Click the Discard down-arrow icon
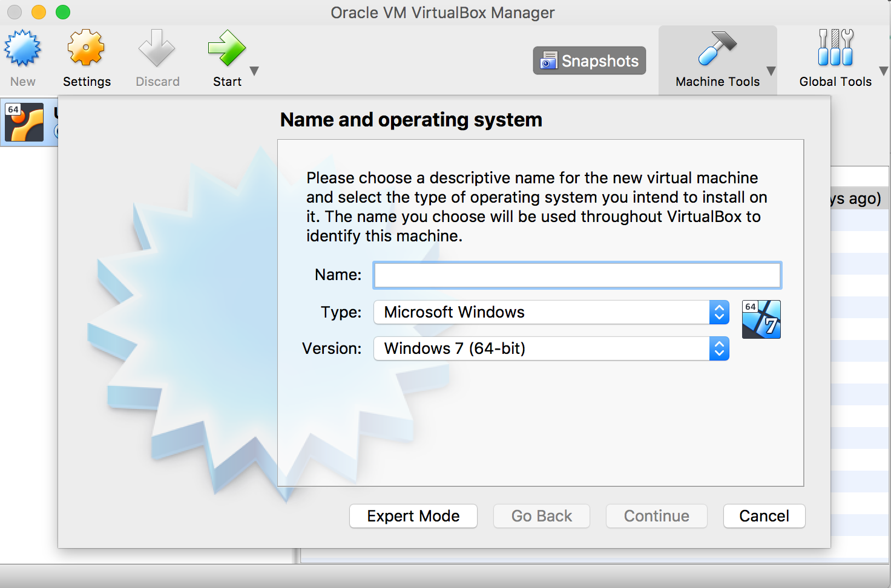The width and height of the screenshot is (891, 588). [x=157, y=48]
